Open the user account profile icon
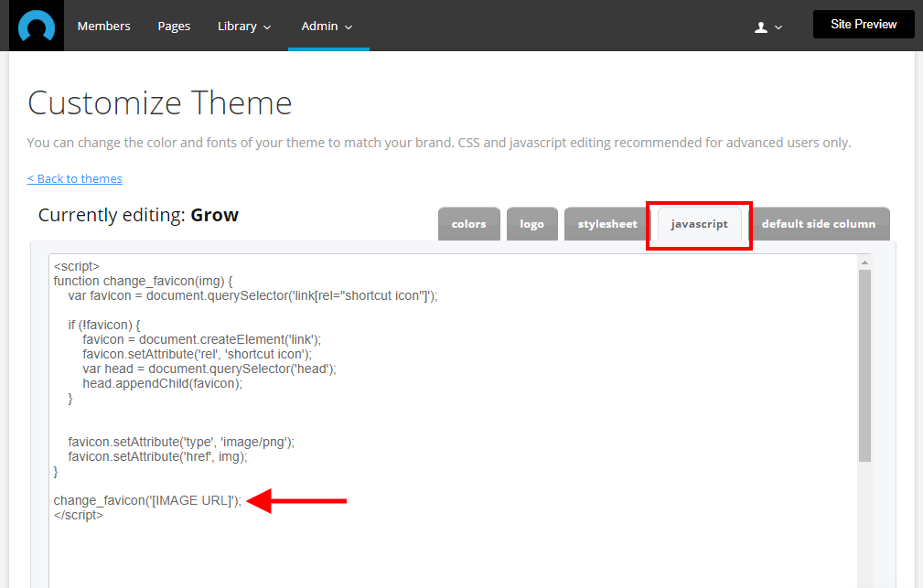Viewport: 923px width, 588px height. coord(761,27)
